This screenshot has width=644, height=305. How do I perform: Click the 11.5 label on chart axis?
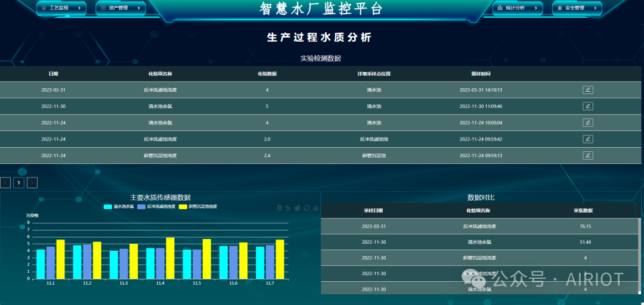click(197, 284)
